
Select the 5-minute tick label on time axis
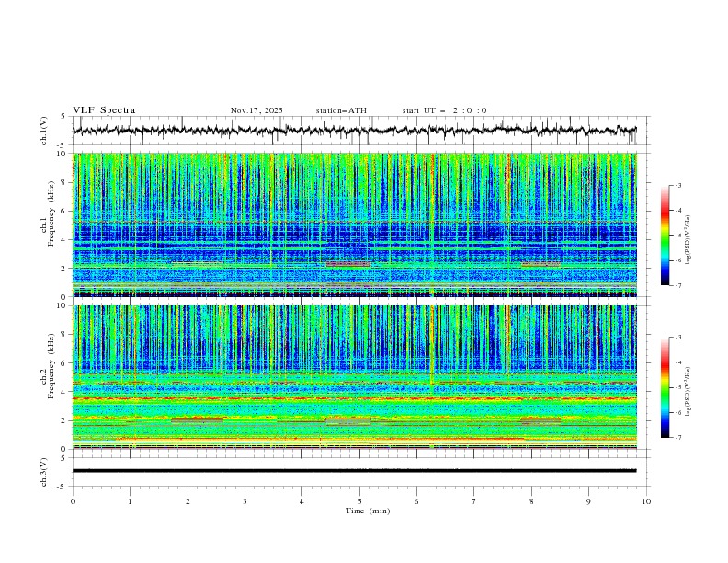[x=359, y=500]
